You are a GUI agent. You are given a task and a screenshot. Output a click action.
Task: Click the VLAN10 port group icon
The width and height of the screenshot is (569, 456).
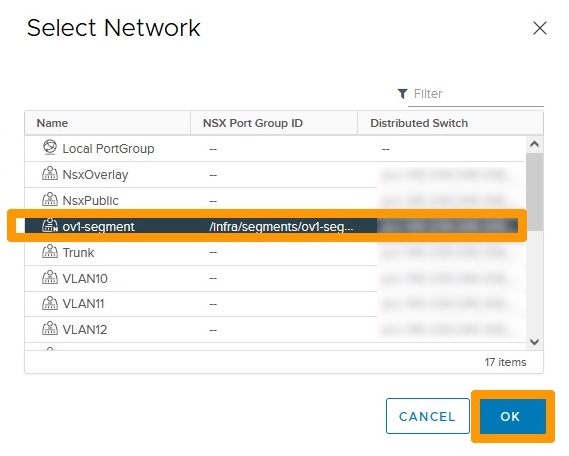(x=50, y=277)
